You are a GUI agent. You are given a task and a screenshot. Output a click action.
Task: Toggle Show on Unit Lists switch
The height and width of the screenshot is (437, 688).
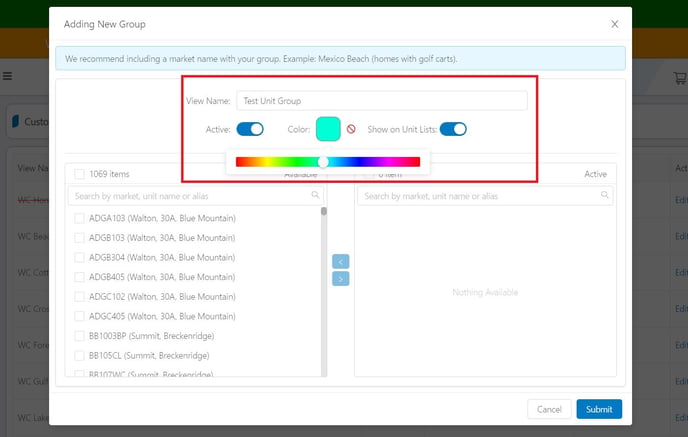click(x=453, y=129)
